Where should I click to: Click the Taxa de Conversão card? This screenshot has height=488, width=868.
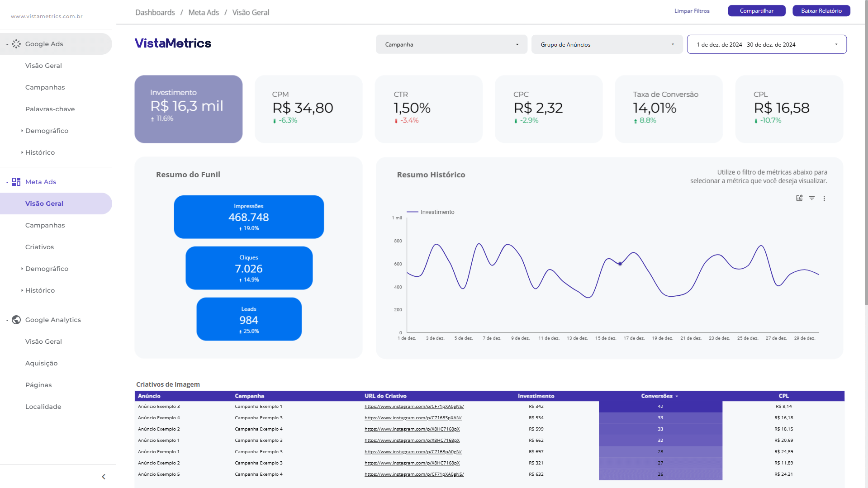pyautogui.click(x=669, y=109)
